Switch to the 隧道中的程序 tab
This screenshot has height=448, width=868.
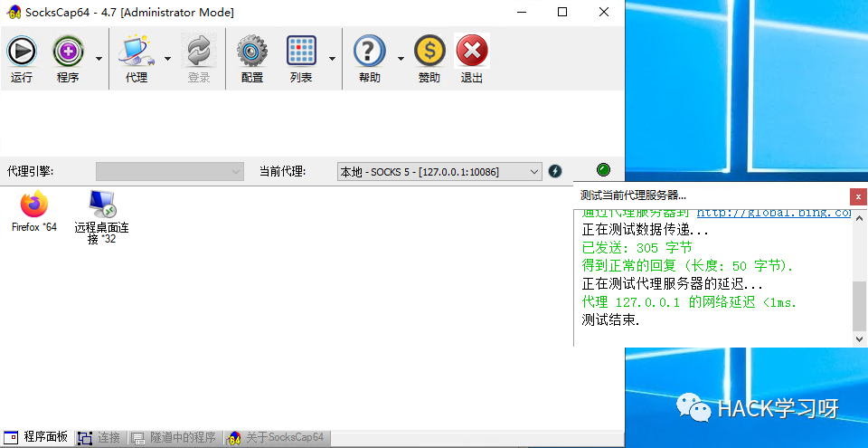point(175,437)
